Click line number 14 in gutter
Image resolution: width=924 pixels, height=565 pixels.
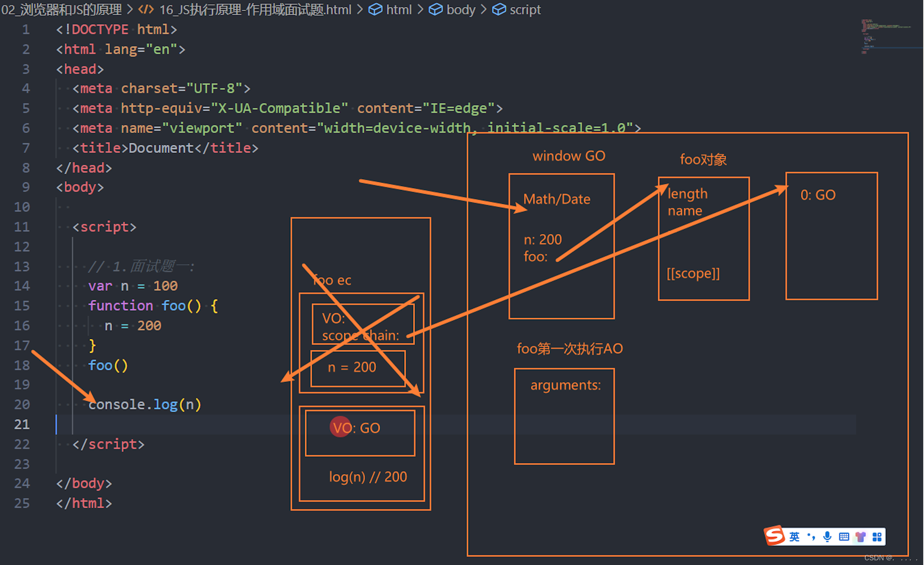22,286
